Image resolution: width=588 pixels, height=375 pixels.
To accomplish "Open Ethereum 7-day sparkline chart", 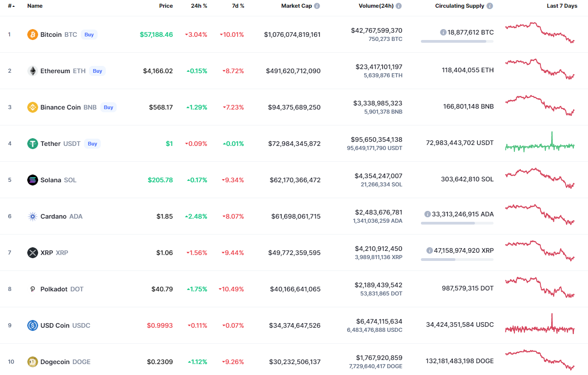I will coord(540,69).
